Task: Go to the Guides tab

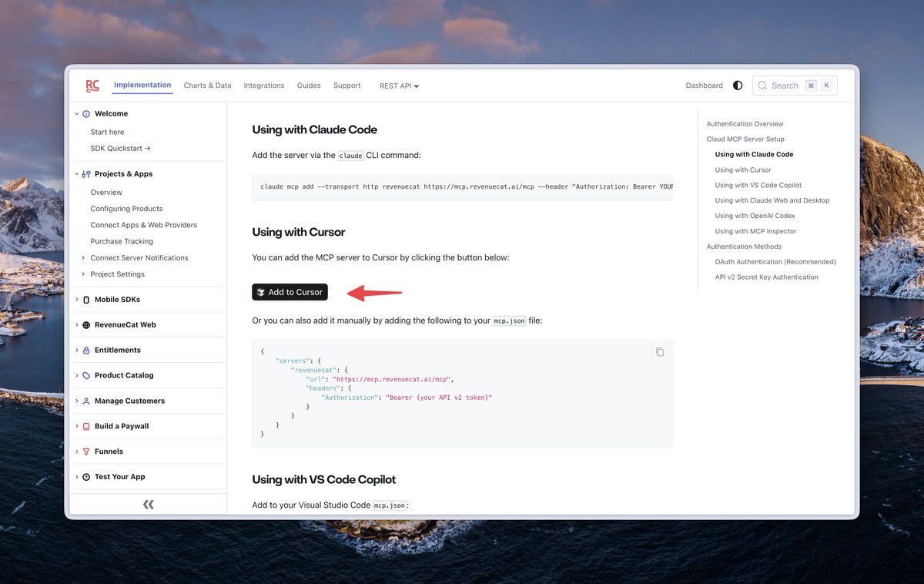Action: click(309, 86)
